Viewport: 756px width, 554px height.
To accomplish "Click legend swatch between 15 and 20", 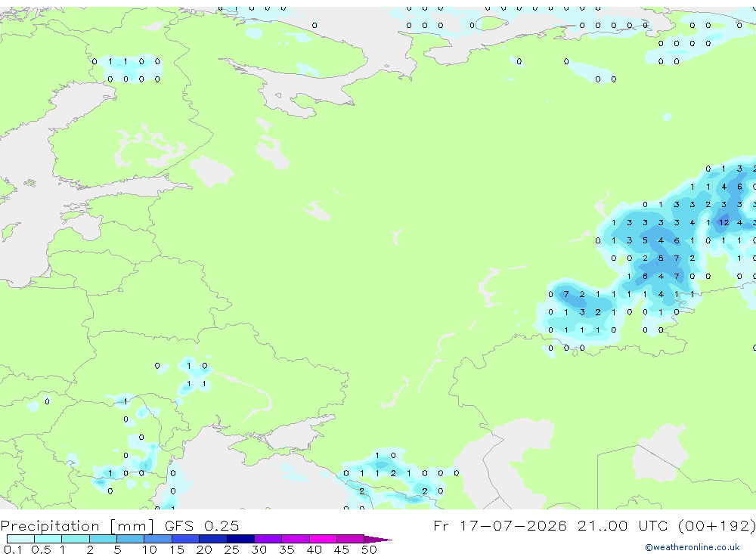I will point(186,539).
